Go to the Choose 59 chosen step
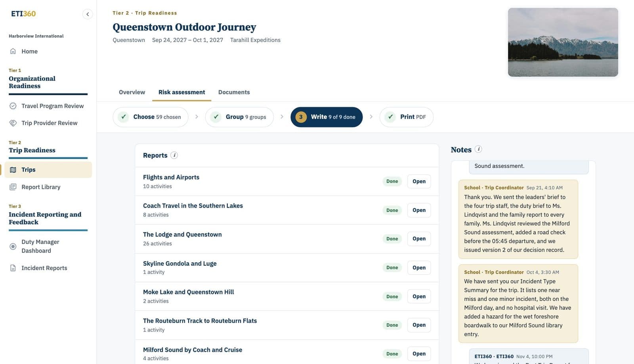 (151, 117)
